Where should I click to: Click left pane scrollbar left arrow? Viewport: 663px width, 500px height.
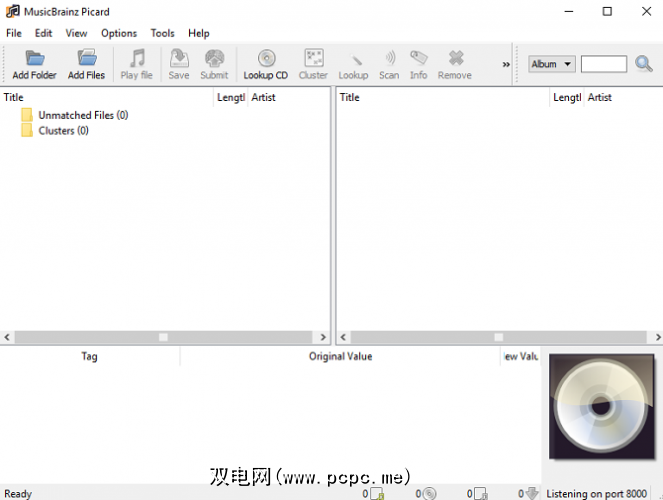[7, 337]
